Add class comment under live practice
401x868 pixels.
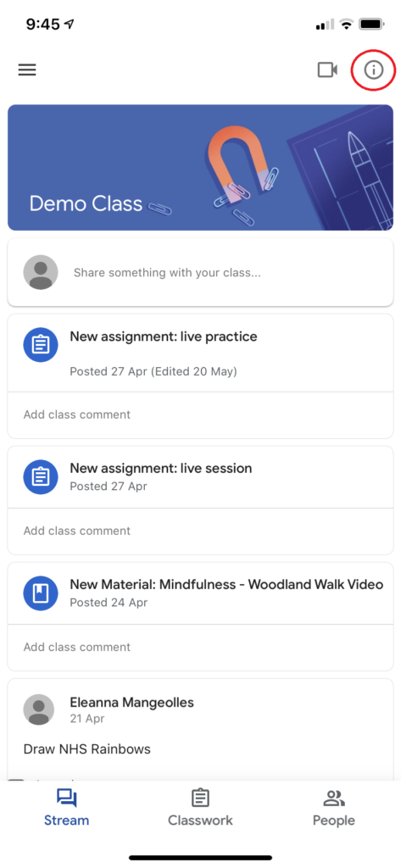pyautogui.click(x=200, y=415)
